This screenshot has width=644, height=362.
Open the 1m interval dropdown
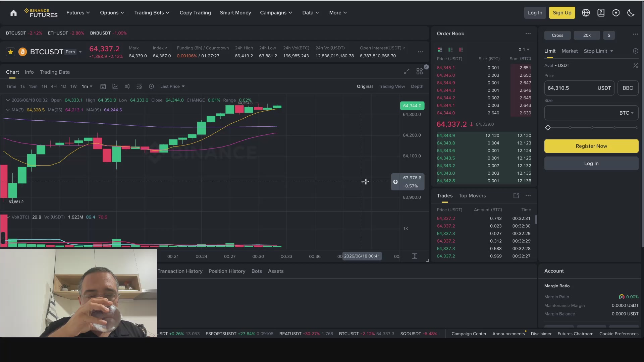tap(87, 86)
